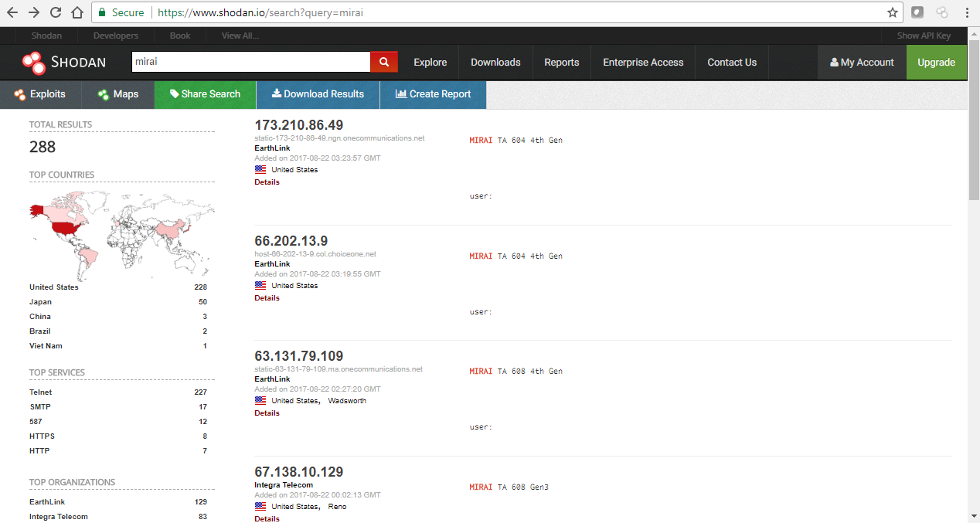Bookmark the page with the star icon
This screenshot has width=980, height=523.
pyautogui.click(x=893, y=12)
